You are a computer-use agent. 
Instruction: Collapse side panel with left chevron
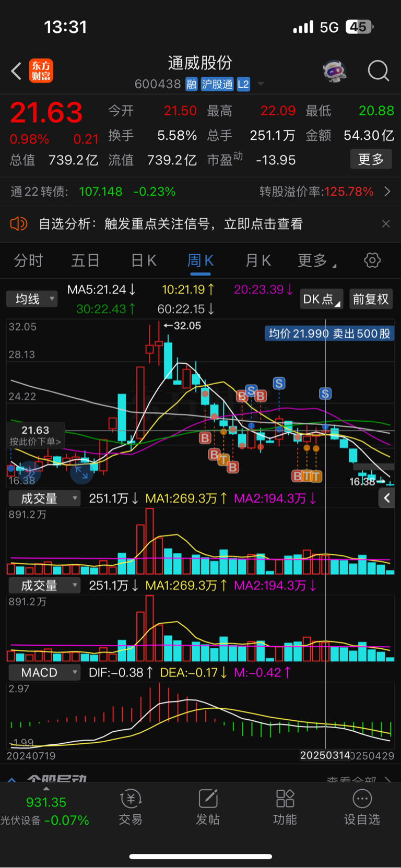pos(387,498)
